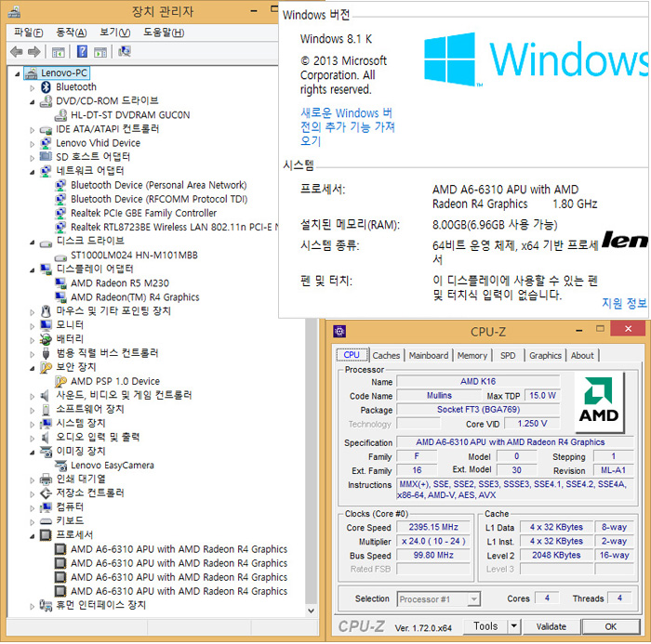The height and width of the screenshot is (644, 651).
Task: Collapse the 프로세서 node
Action: coord(33,536)
